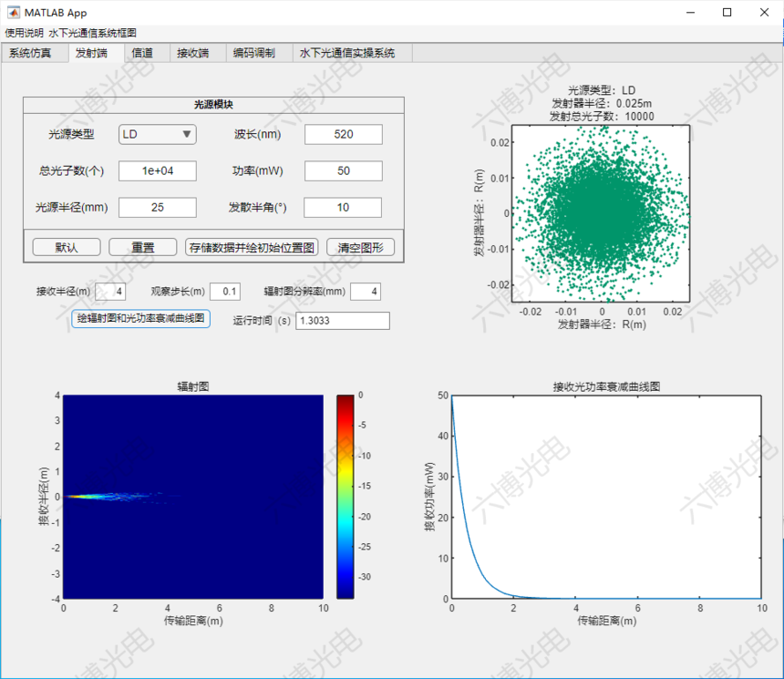Image resolution: width=784 pixels, height=679 pixels.
Task: Click the 接收光功率衰减曲线图 plot area
Action: pyautogui.click(x=606, y=497)
